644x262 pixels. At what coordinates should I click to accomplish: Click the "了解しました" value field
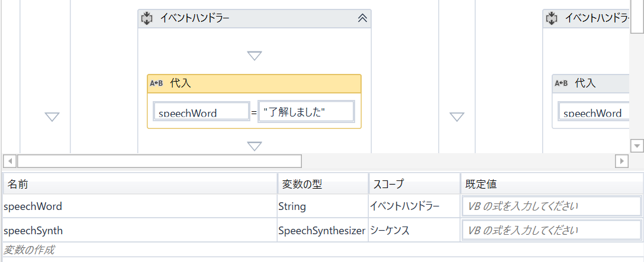[306, 112]
